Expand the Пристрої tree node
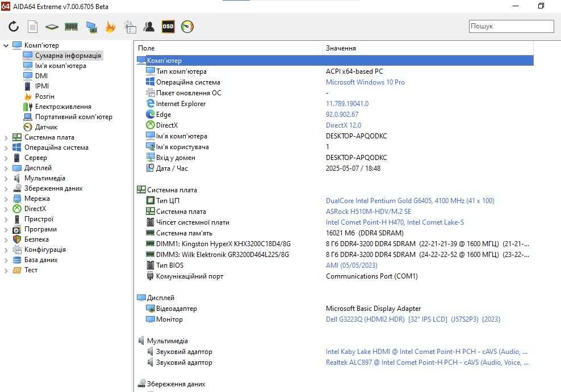This screenshot has height=392, width=561. [x=6, y=219]
